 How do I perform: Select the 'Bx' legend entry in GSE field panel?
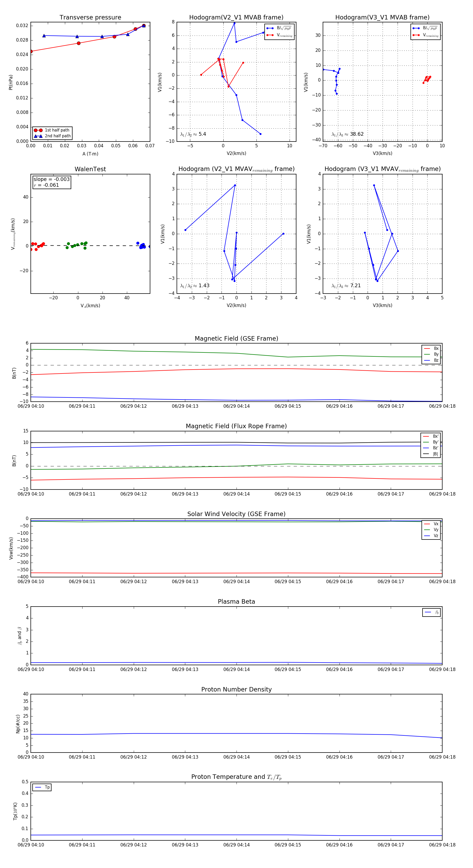(x=431, y=349)
